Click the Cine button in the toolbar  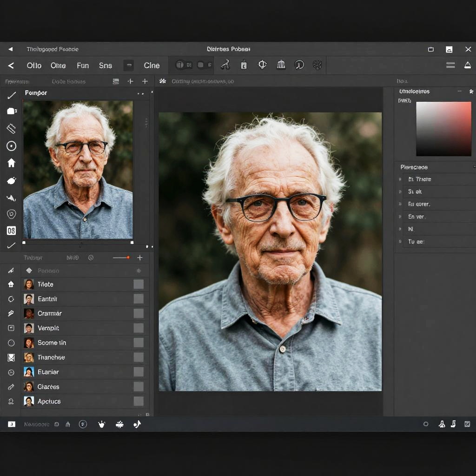[152, 66]
